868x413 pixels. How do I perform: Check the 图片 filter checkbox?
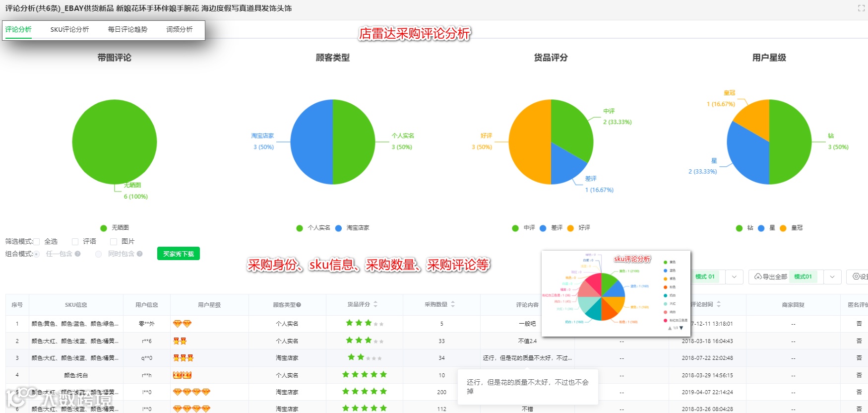click(114, 242)
